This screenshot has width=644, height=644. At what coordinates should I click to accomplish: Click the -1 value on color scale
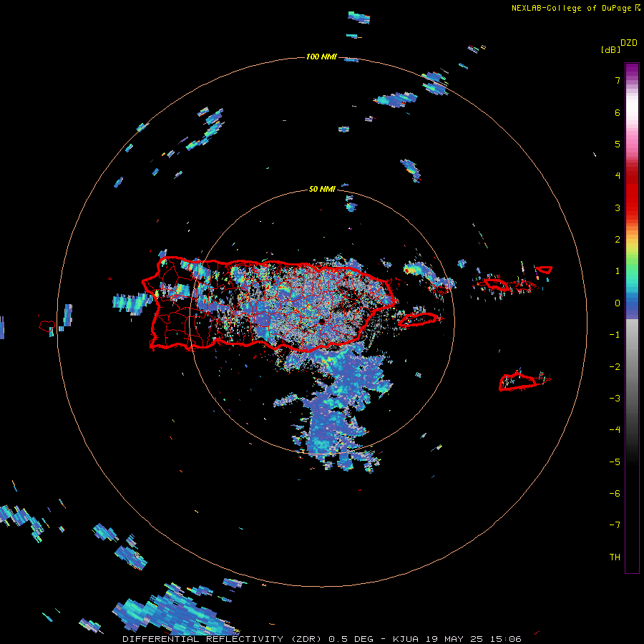(615, 335)
